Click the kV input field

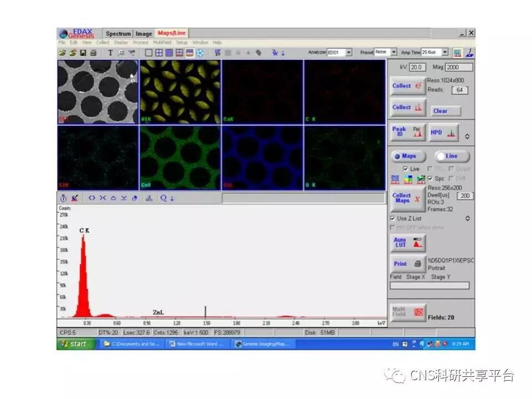coord(417,67)
